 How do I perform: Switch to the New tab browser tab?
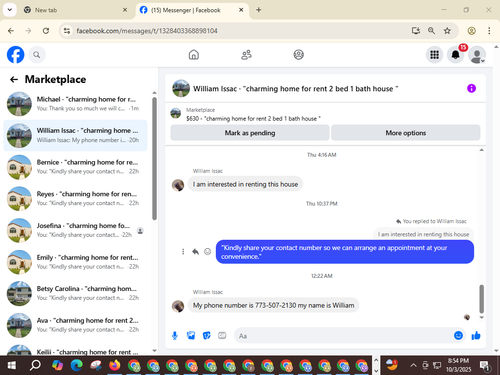click(x=75, y=10)
